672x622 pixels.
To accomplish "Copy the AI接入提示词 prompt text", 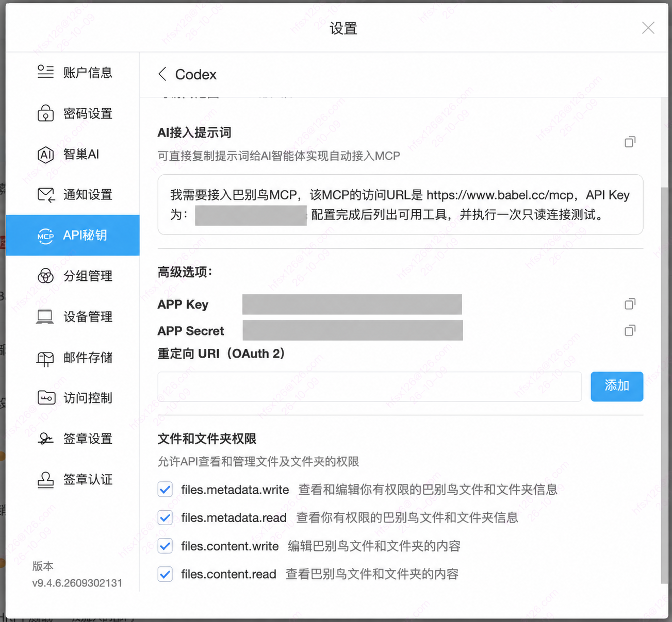I will click(630, 142).
